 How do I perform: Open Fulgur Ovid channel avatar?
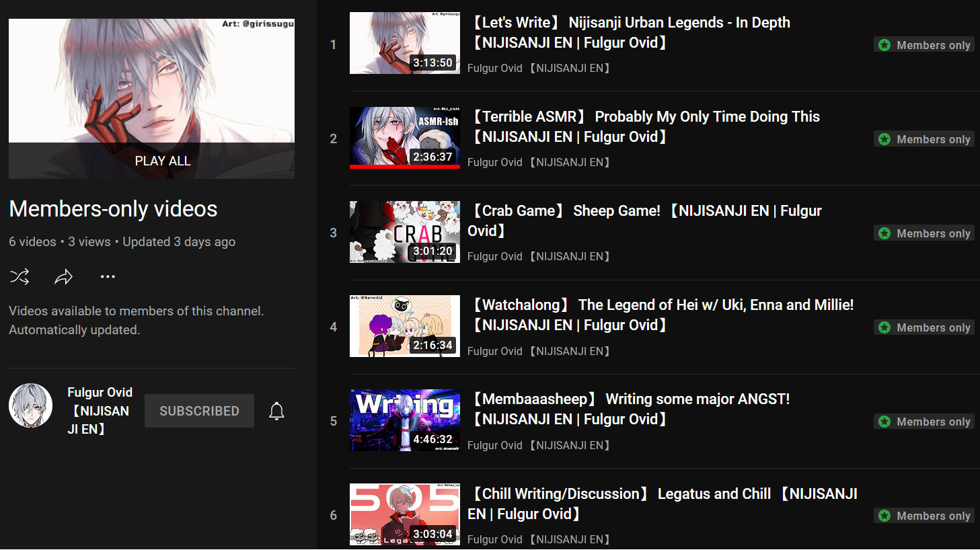tap(31, 405)
